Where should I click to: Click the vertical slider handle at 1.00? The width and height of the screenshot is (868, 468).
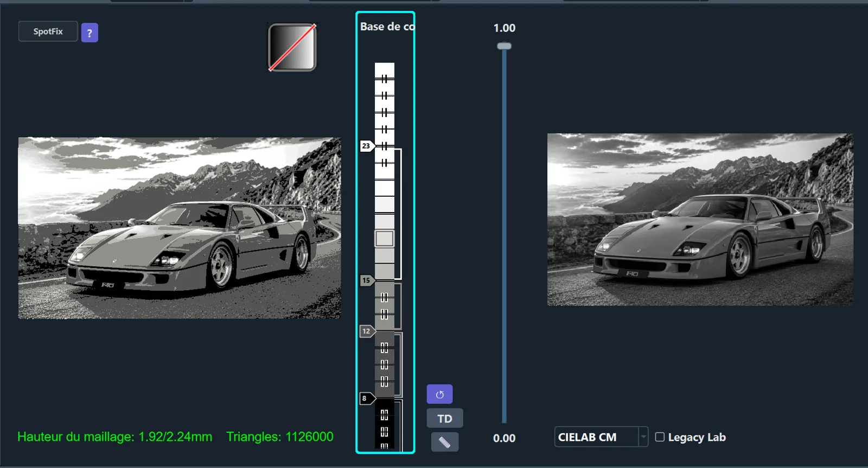tap(504, 46)
